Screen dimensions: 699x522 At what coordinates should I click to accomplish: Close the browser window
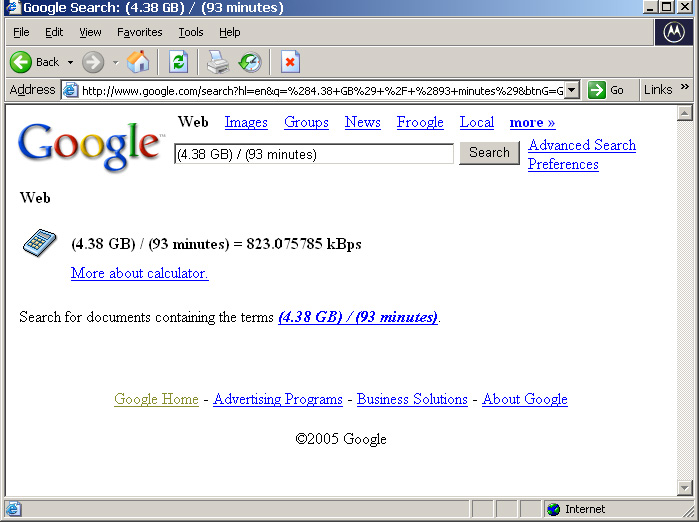tap(684, 7)
